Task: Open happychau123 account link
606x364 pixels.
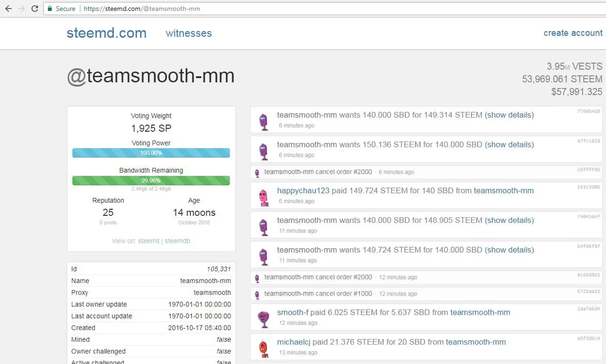Action: pos(303,191)
